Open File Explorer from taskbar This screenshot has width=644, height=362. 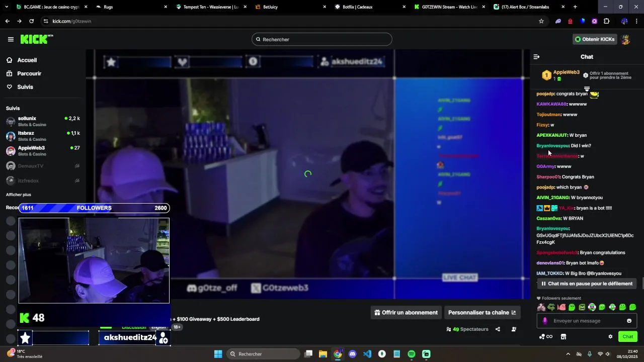(323, 354)
